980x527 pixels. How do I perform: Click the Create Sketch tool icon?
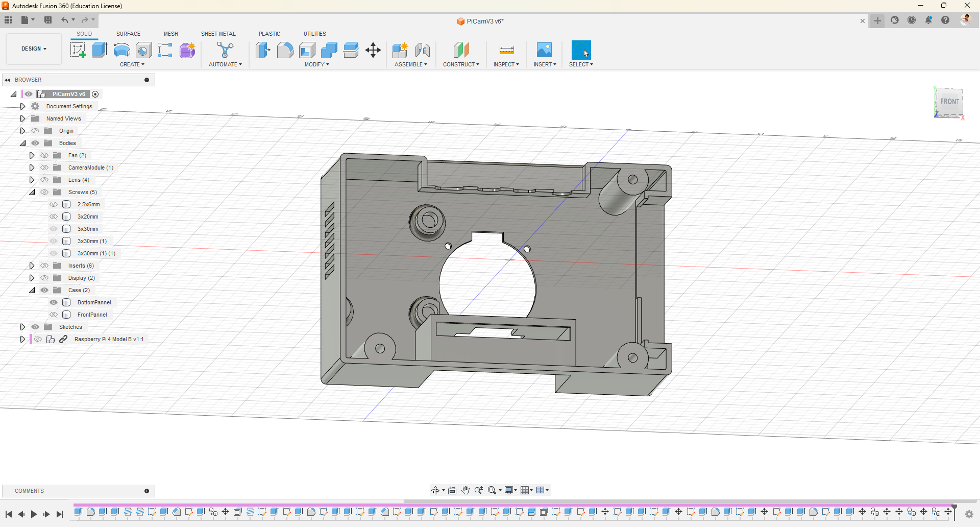(78, 50)
